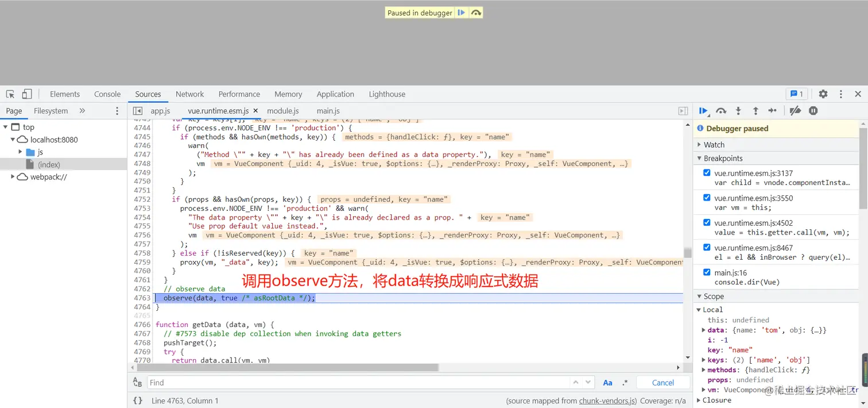Open navigator pane options menu
This screenshot has height=408, width=868.
click(117, 111)
